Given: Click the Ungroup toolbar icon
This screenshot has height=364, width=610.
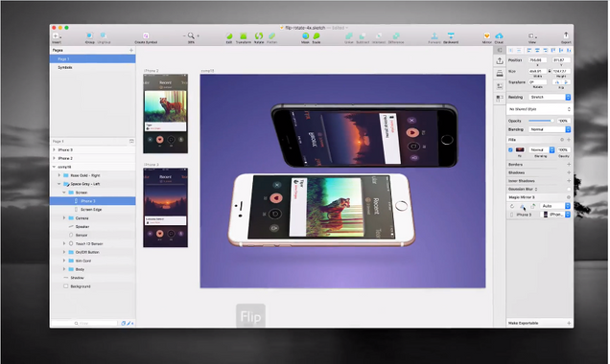Looking at the screenshot, I should pyautogui.click(x=104, y=35).
